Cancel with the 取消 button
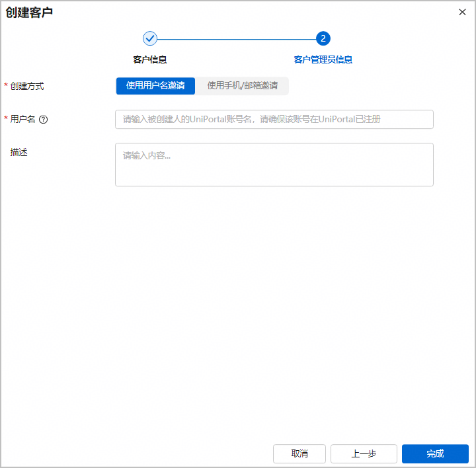Viewport: 476px width, 468px height. tap(299, 453)
